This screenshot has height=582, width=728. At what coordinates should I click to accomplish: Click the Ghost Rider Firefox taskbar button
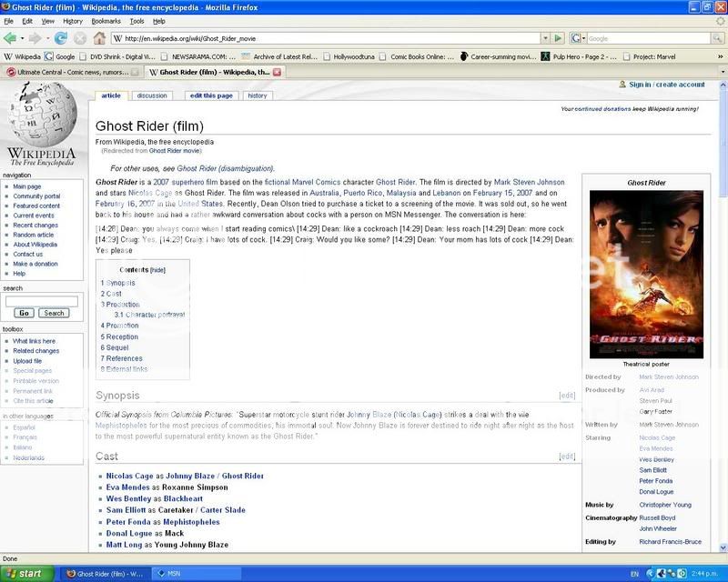[x=105, y=574]
